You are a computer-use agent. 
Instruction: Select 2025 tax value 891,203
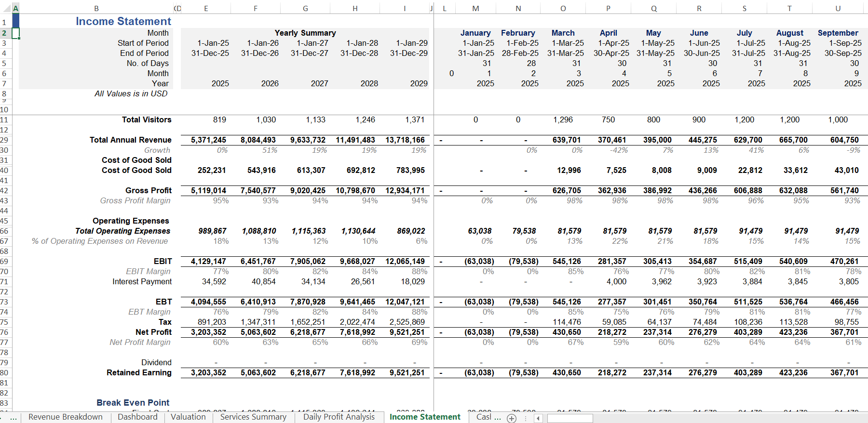pos(212,322)
